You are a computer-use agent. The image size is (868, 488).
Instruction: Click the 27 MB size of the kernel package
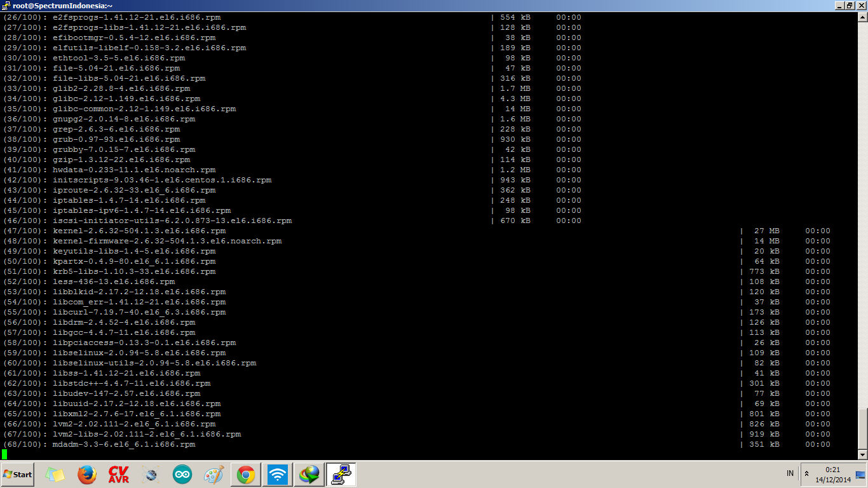pyautogui.click(x=767, y=231)
